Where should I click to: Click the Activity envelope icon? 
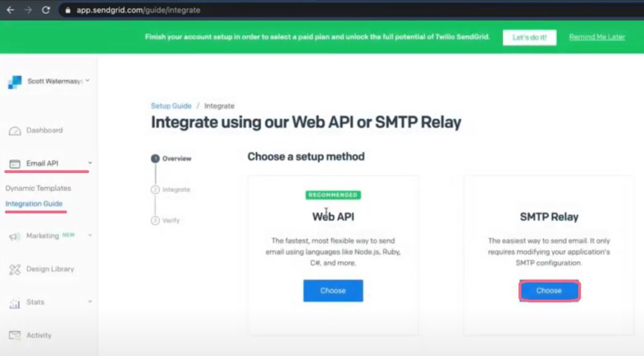15,336
